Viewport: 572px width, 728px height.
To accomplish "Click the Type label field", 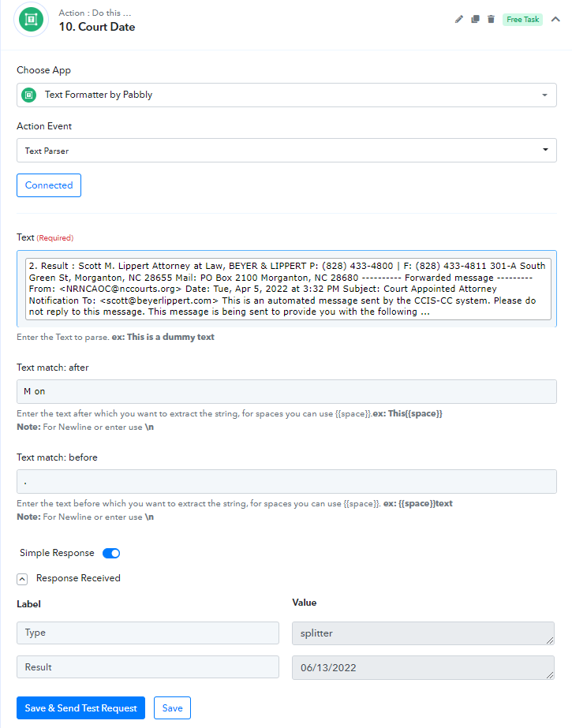I will click(x=148, y=633).
